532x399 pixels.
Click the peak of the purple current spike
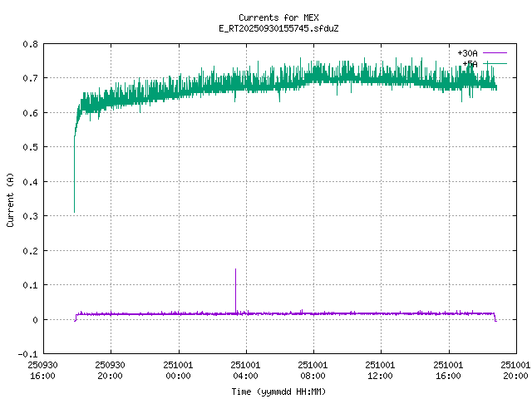coord(235,270)
